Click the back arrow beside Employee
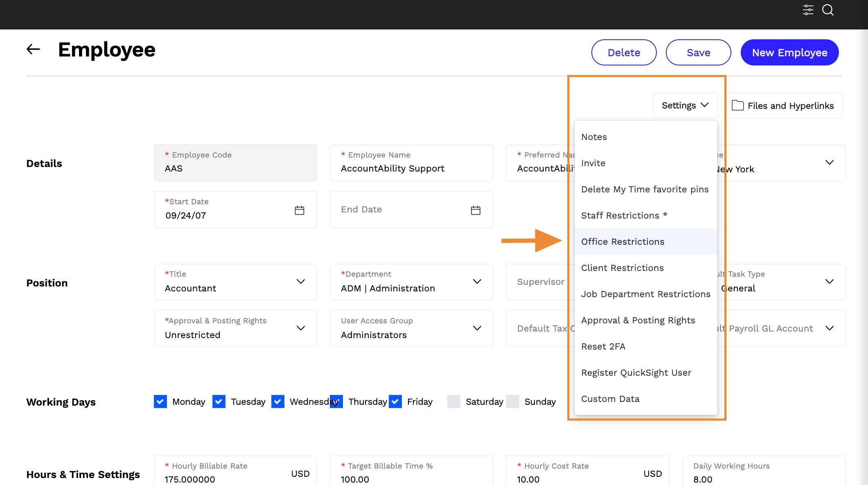 point(33,50)
